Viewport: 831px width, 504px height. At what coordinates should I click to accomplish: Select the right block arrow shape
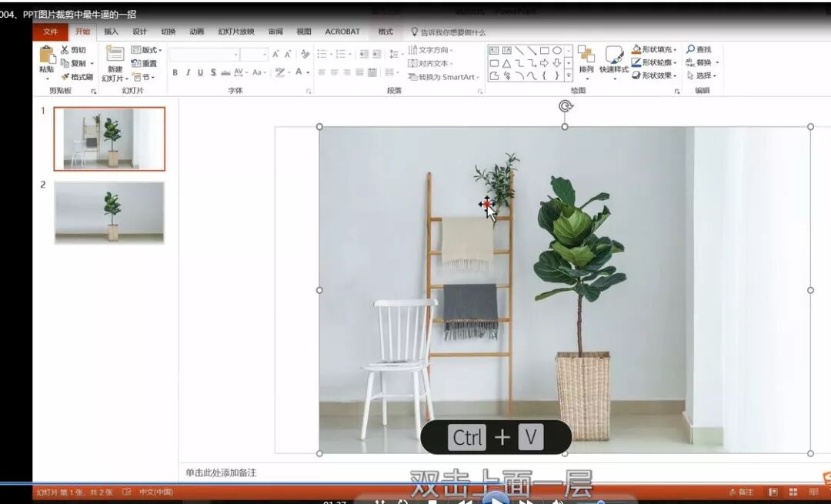(544, 63)
